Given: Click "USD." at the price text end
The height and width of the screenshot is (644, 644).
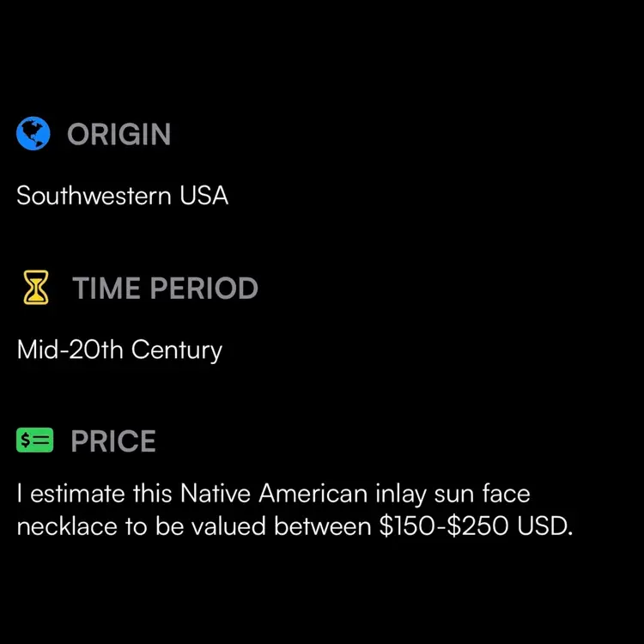Looking at the screenshot, I should point(545,526).
